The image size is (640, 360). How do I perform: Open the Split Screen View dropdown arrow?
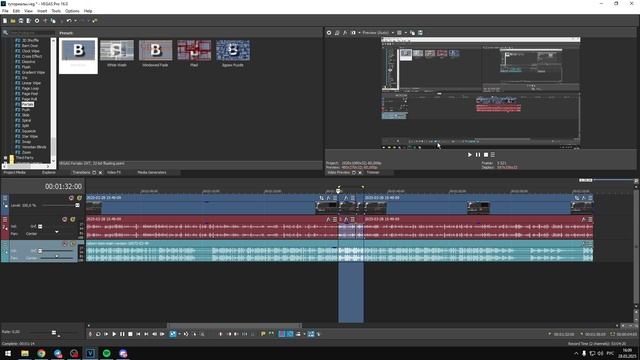pyautogui.click(x=359, y=33)
